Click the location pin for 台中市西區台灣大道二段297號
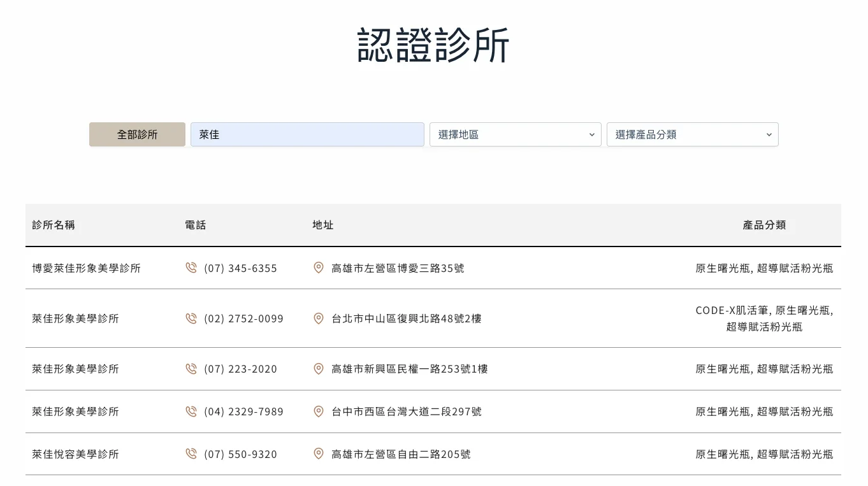The height and width of the screenshot is (486, 868). 319,411
